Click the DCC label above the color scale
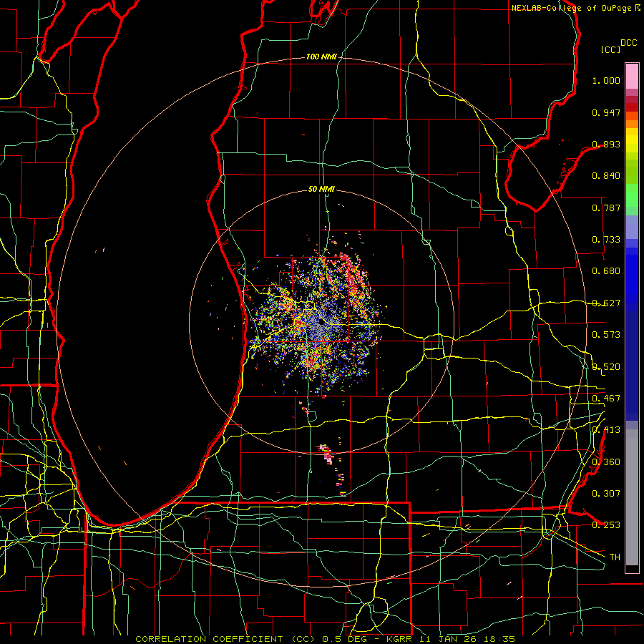Screen dimensions: 644x644 click(628, 43)
